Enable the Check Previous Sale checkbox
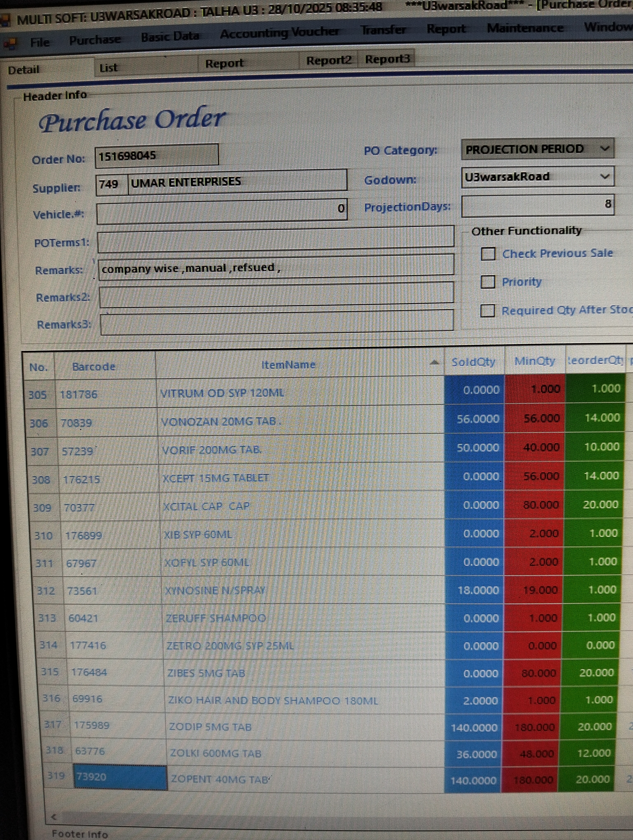The width and height of the screenshot is (633, 840). (488, 254)
